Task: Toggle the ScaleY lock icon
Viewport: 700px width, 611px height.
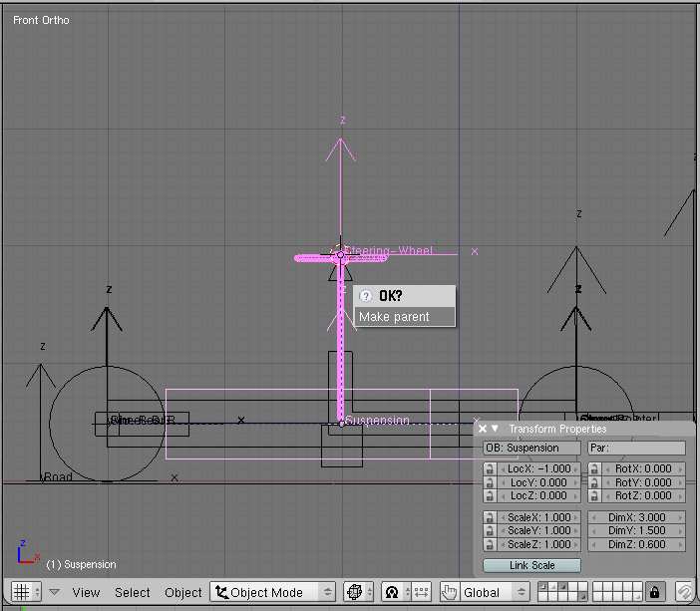Action: 490,530
